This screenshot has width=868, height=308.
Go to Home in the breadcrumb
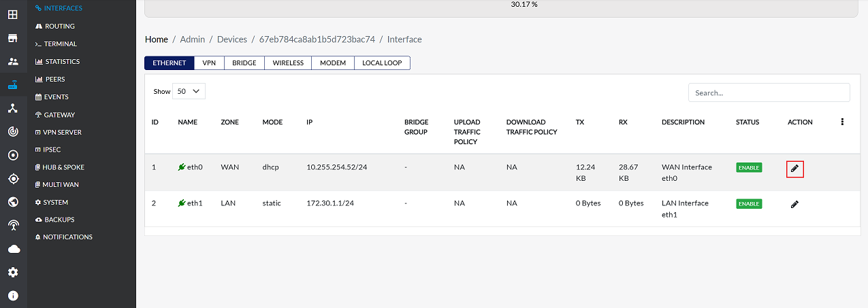coord(157,39)
